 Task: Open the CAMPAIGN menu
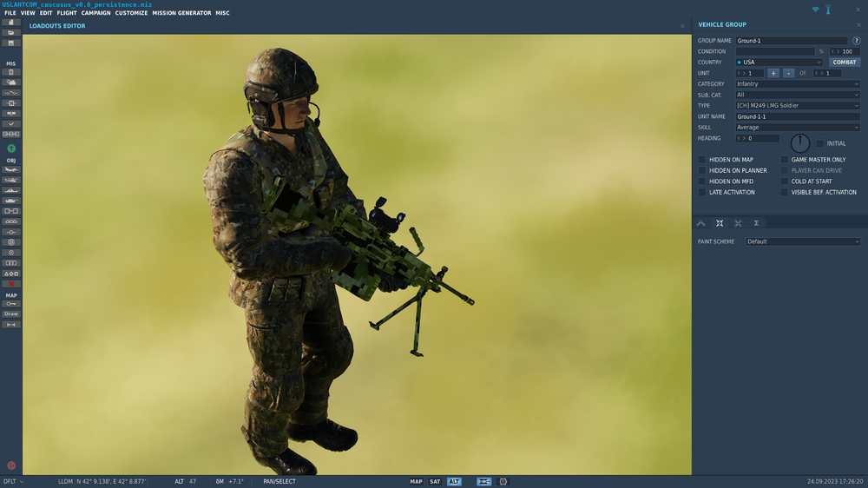click(95, 13)
